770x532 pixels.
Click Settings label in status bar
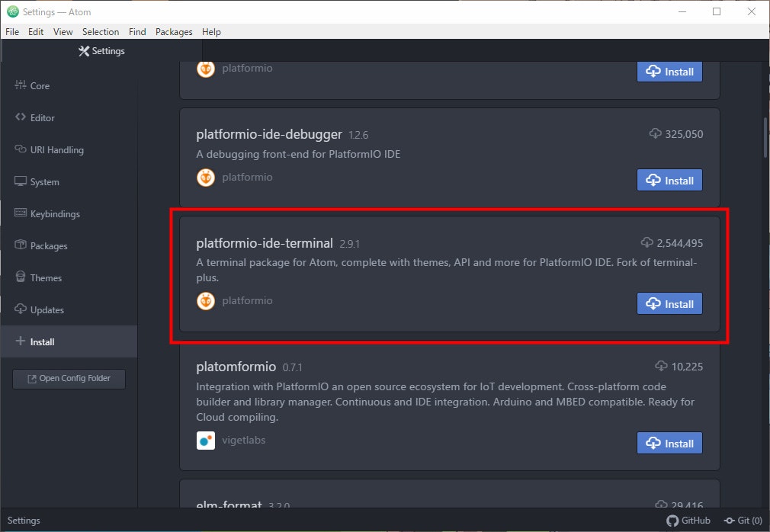click(x=24, y=521)
